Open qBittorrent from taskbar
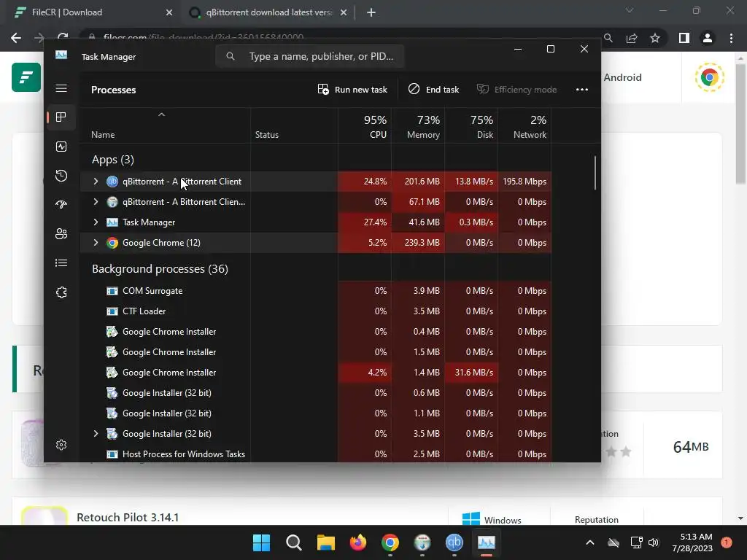This screenshot has height=560, width=747. click(454, 542)
